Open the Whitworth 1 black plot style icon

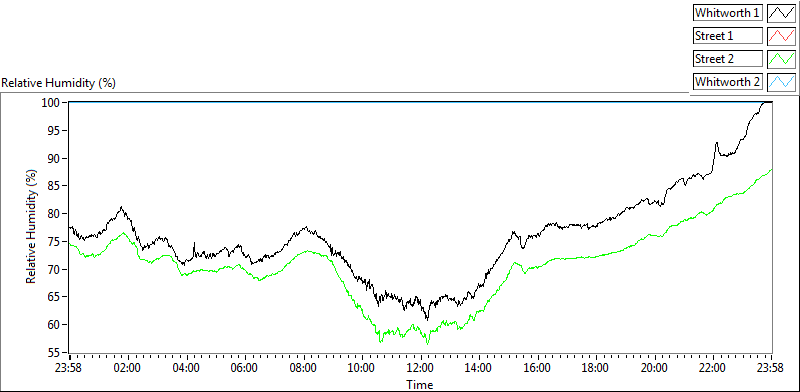click(781, 13)
